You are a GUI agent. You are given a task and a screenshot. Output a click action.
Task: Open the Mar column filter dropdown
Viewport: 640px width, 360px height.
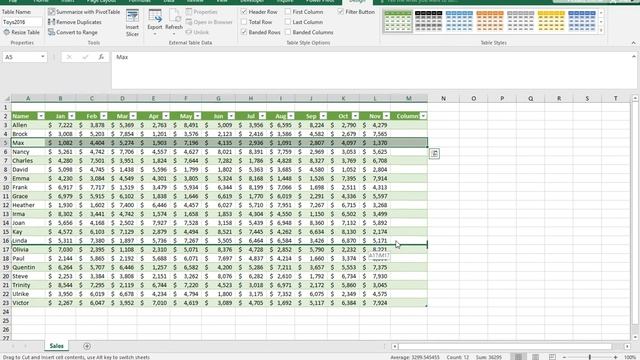[x=133, y=116]
